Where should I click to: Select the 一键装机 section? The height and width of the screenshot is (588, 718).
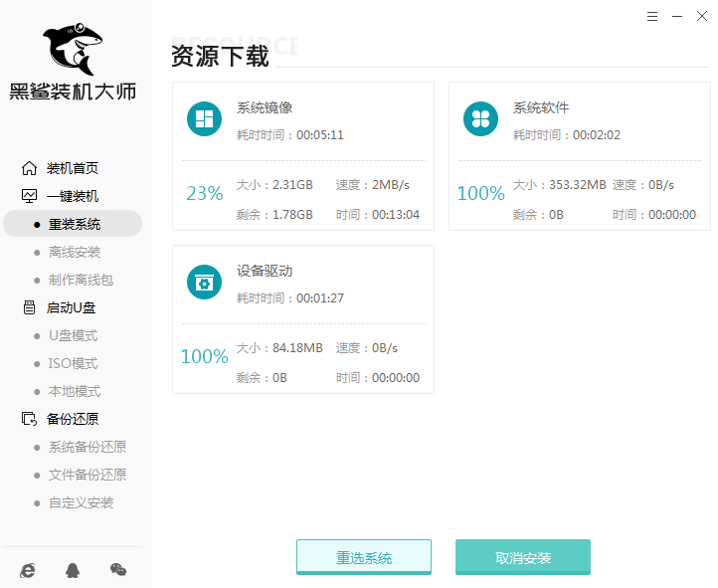73,196
